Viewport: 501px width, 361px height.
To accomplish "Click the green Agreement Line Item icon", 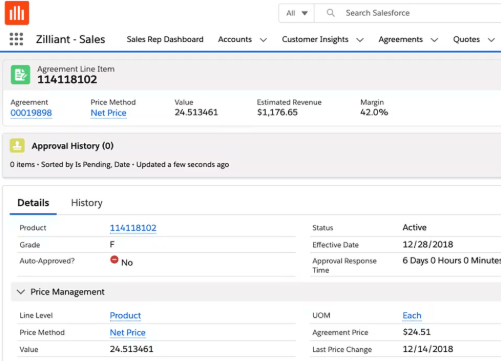I will click(20, 74).
